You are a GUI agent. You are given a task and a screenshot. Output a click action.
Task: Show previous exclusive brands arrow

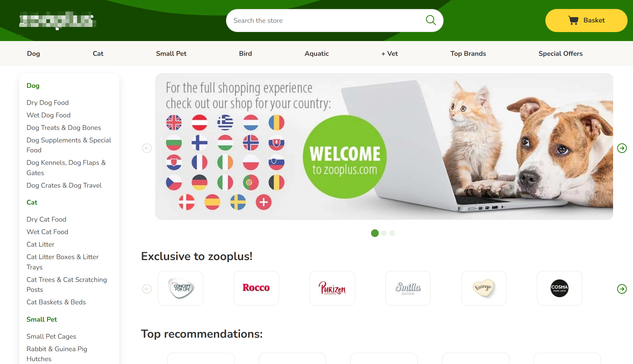pyautogui.click(x=147, y=289)
